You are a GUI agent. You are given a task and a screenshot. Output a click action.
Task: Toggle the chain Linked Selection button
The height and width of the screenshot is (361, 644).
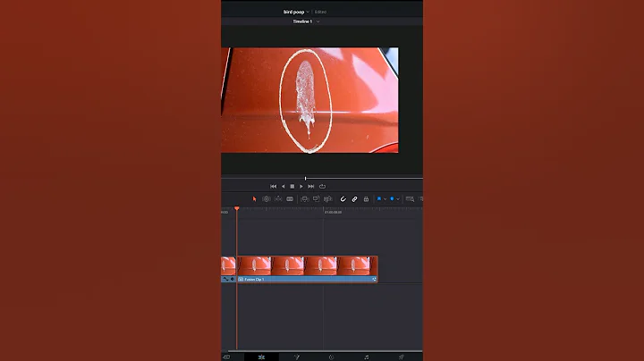(x=354, y=199)
